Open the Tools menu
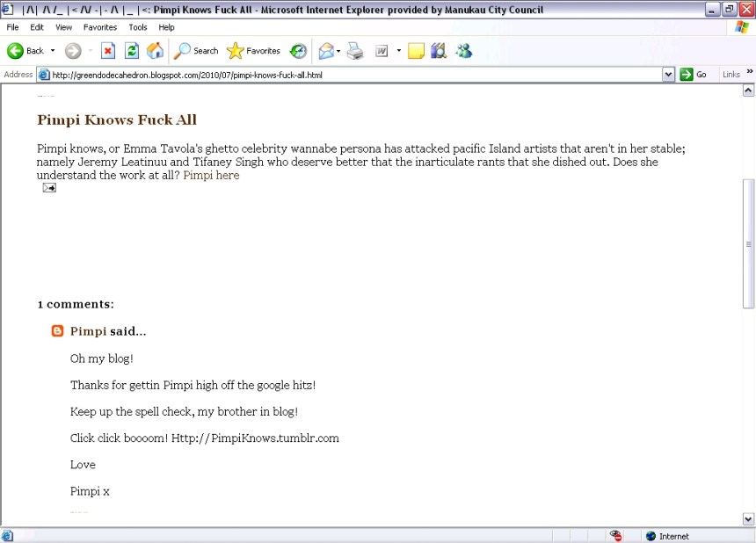The image size is (756, 543). (138, 27)
